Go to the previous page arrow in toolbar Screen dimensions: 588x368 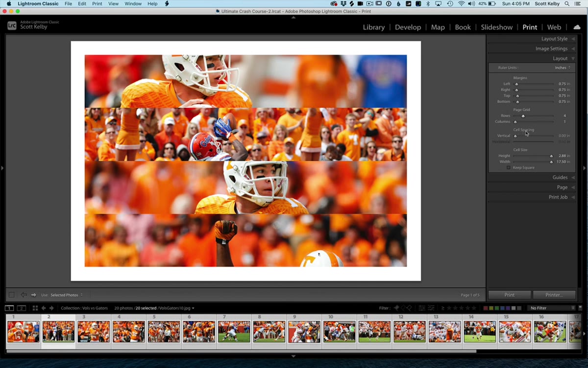coord(24,295)
